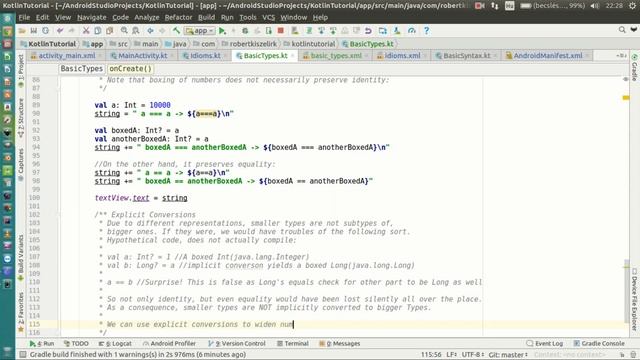Image resolution: width=640 pixels, height=360 pixels.
Task: Open the Messages tool window
Action: pyautogui.click(x=340, y=344)
